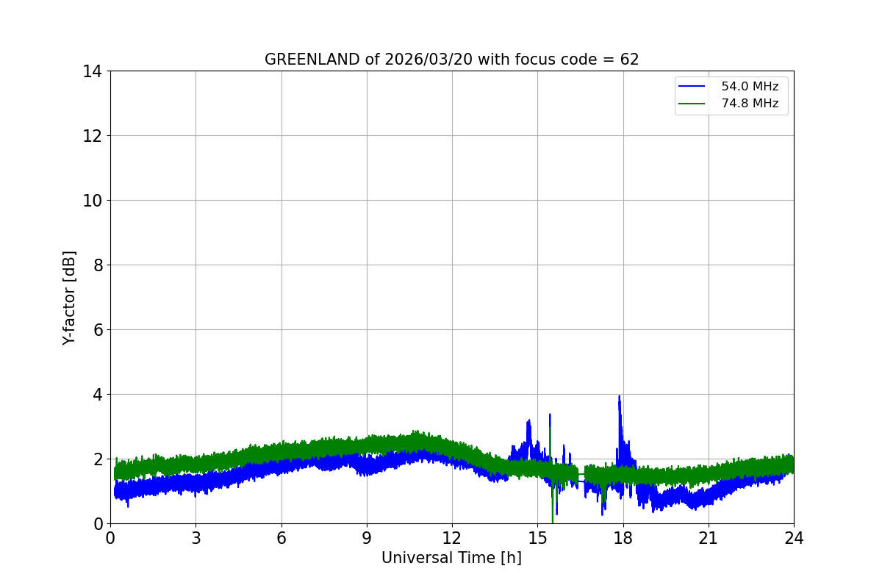Click x-axis tick label 18

point(623,538)
